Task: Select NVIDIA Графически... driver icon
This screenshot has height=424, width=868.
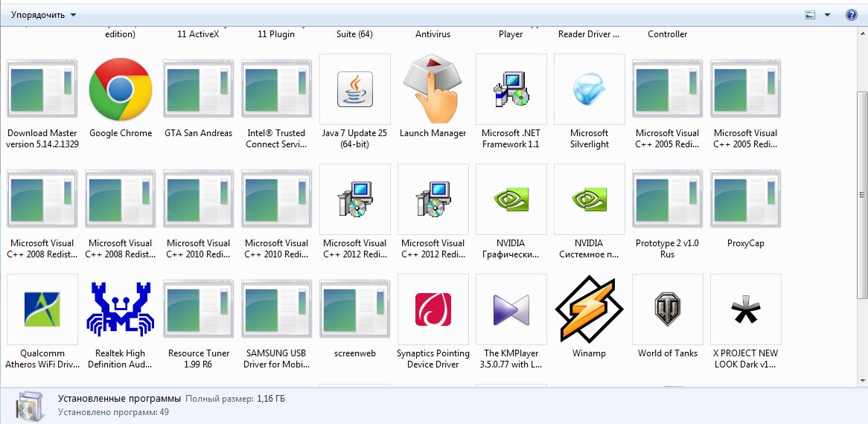Action: (511, 199)
